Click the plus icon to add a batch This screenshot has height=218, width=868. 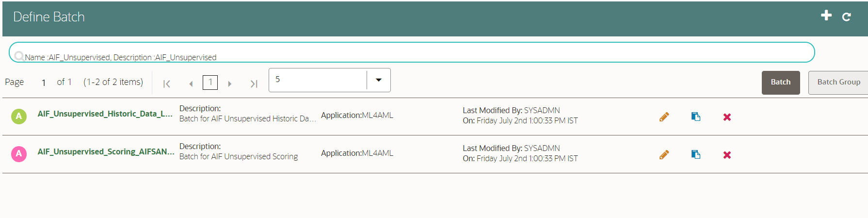[826, 16]
